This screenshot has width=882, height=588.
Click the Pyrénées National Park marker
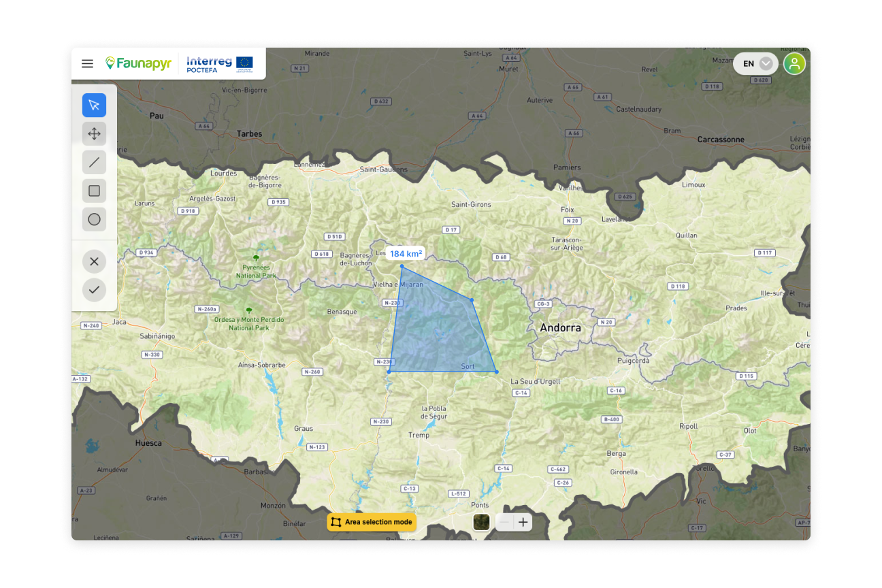[x=256, y=259]
